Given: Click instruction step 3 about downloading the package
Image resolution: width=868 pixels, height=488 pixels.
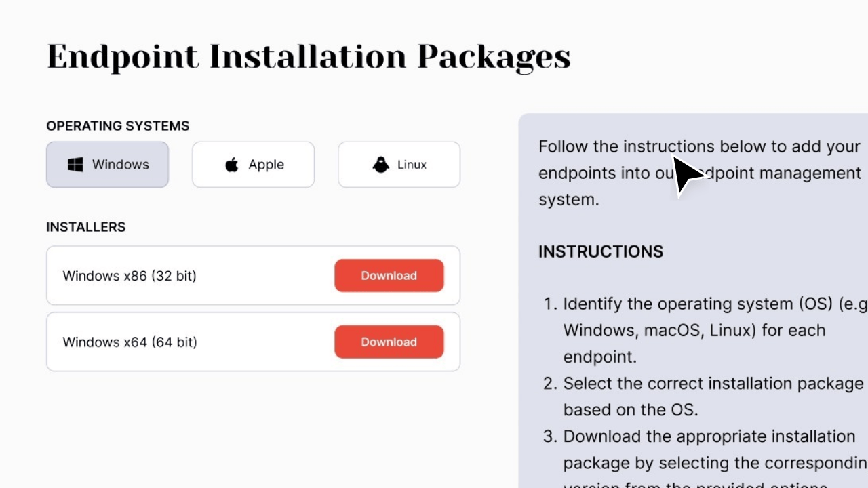Looking at the screenshot, I should [705, 449].
